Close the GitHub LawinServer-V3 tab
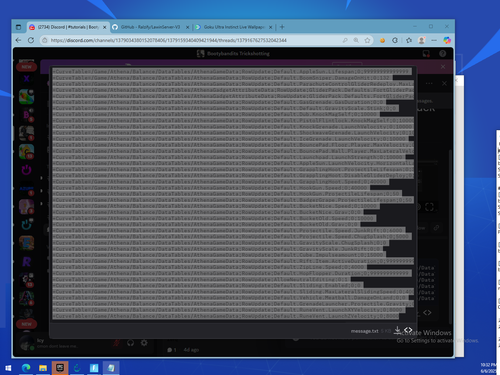The image size is (500, 375). coord(187,27)
